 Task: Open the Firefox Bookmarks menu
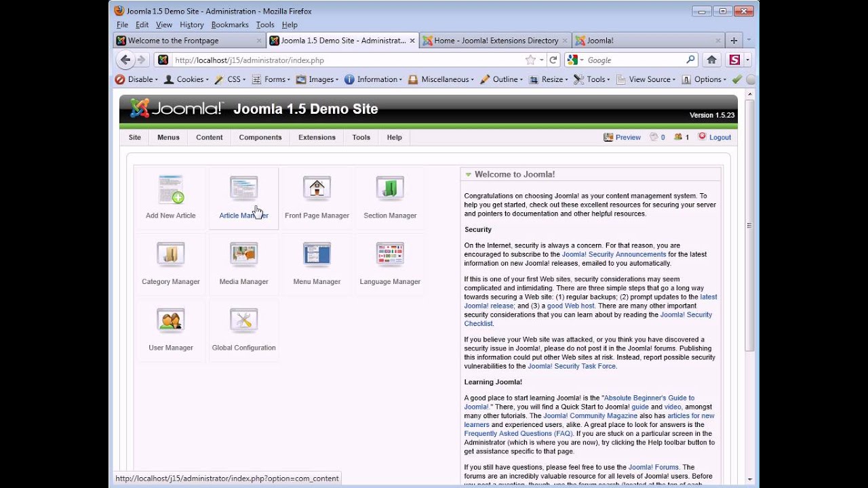230,24
